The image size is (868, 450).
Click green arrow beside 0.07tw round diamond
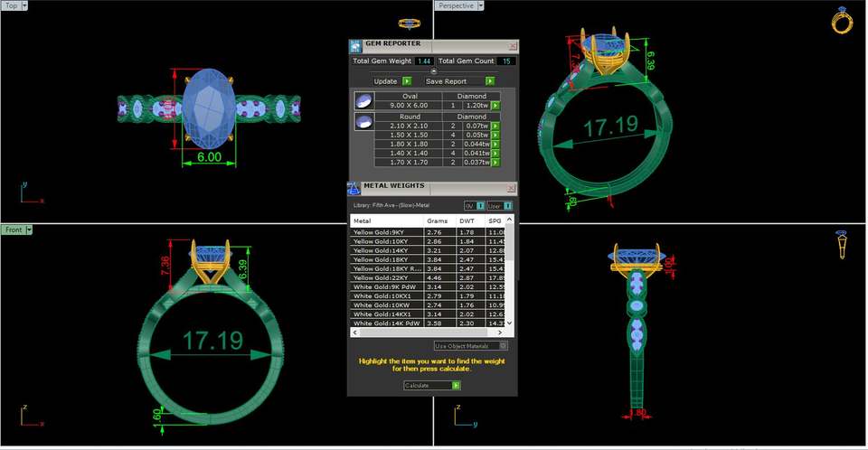(x=495, y=127)
